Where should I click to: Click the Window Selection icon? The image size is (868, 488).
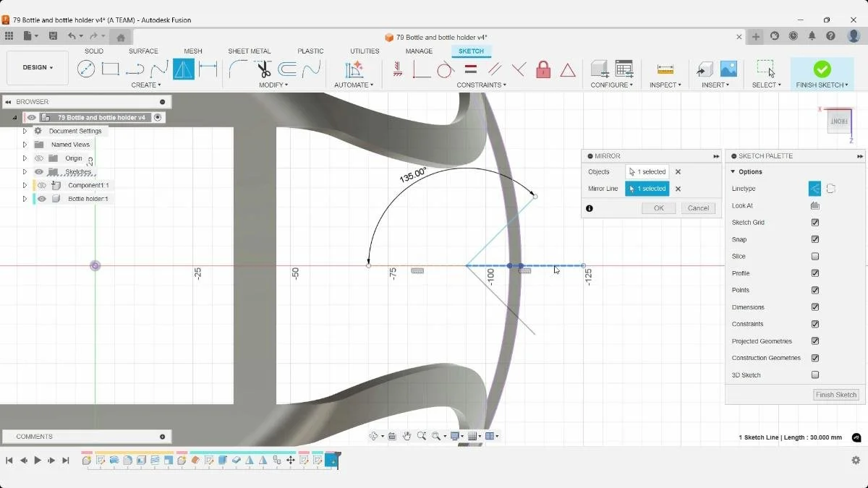pos(765,69)
